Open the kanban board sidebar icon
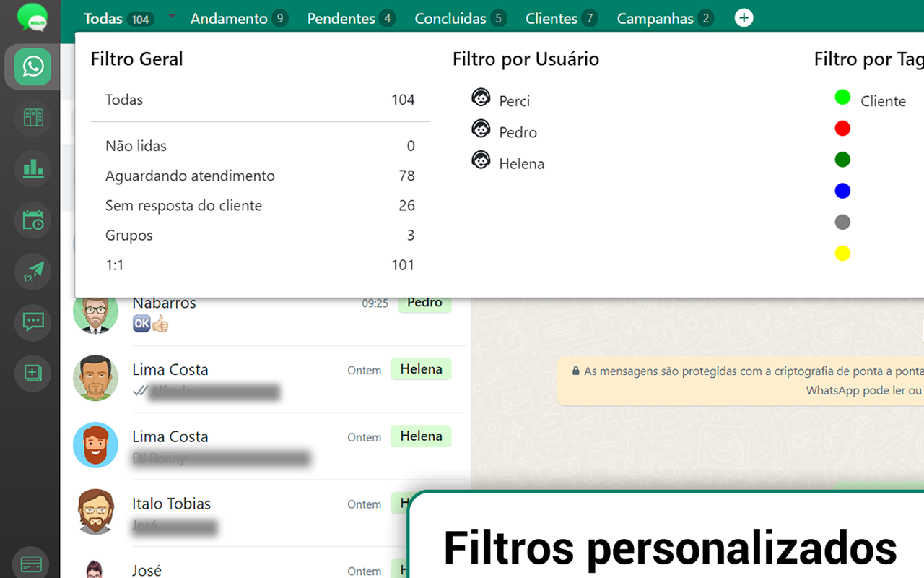 tap(33, 117)
